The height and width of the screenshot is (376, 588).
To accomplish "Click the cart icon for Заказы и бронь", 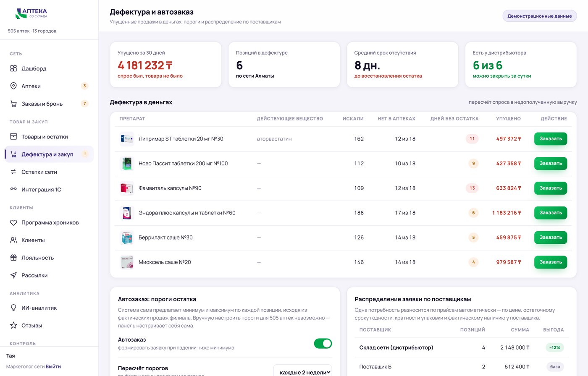I will [x=13, y=104].
